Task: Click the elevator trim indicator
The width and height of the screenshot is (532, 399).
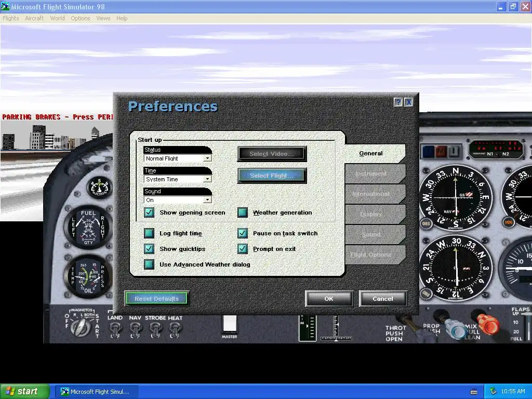Action: [308, 327]
